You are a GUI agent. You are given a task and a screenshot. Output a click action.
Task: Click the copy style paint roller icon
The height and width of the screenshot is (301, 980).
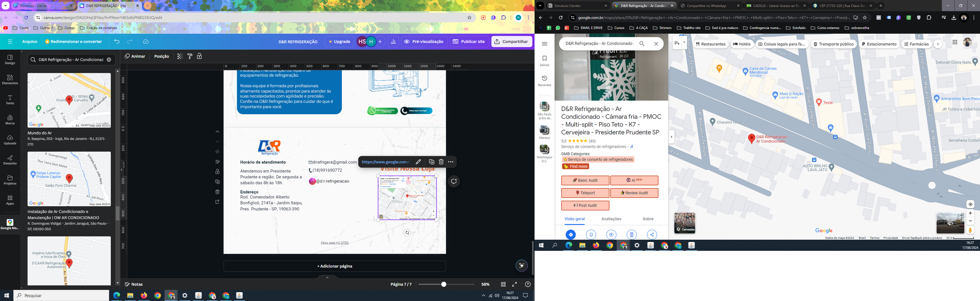point(190,56)
